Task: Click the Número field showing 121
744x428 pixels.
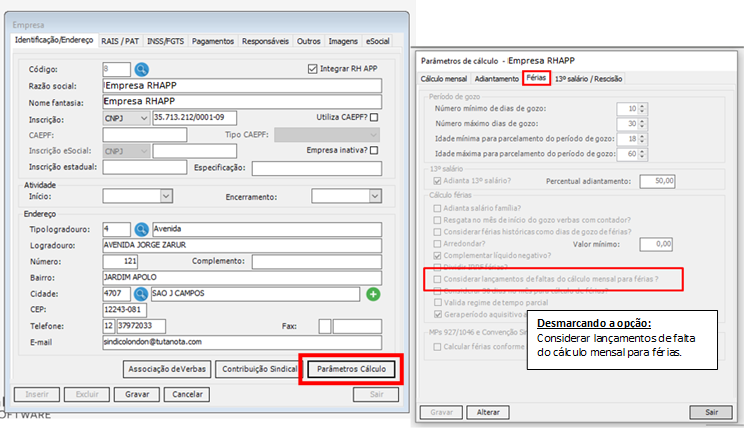Action: [x=120, y=261]
